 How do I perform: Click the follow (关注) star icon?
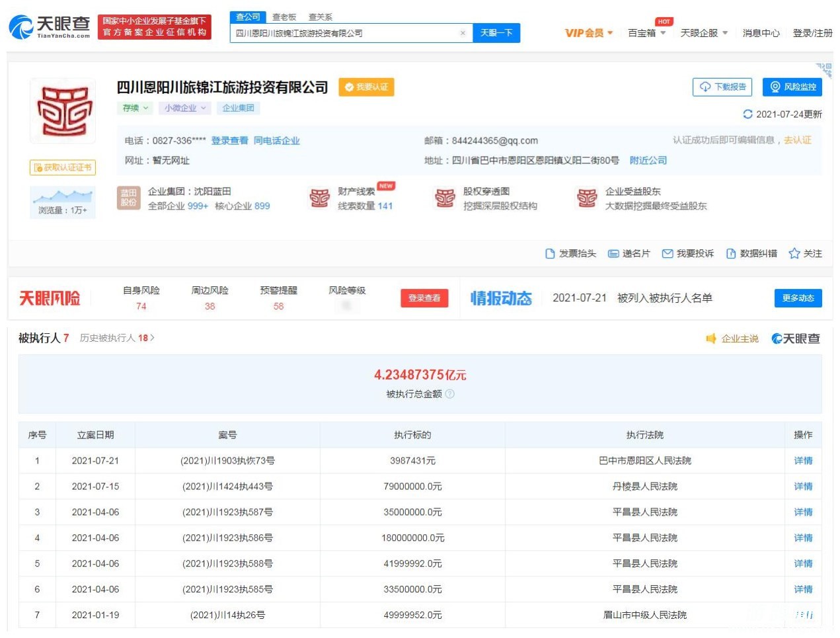(x=794, y=254)
